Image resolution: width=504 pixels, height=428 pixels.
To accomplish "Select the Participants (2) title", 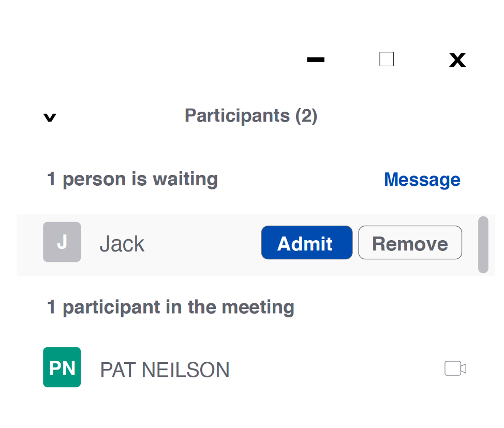I will [251, 116].
